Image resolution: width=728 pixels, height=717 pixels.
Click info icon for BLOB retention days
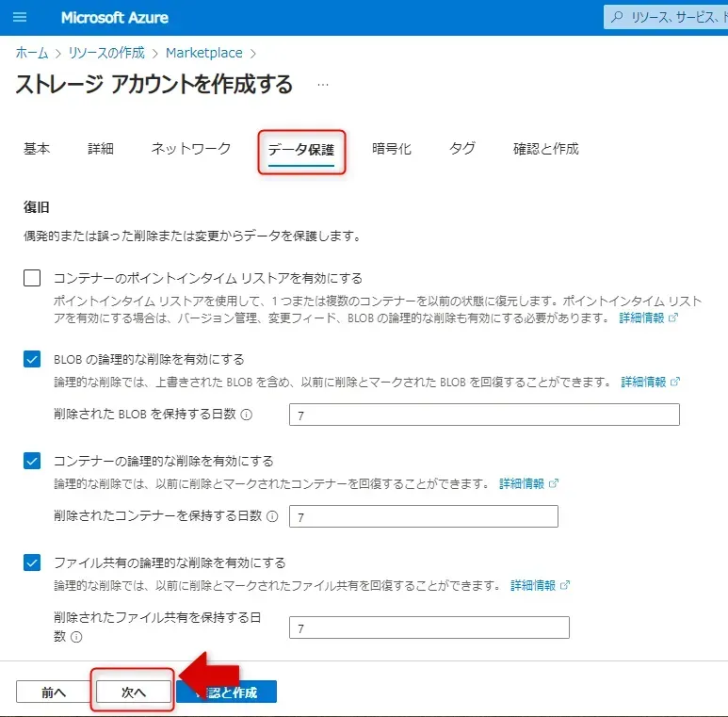pyautogui.click(x=247, y=415)
